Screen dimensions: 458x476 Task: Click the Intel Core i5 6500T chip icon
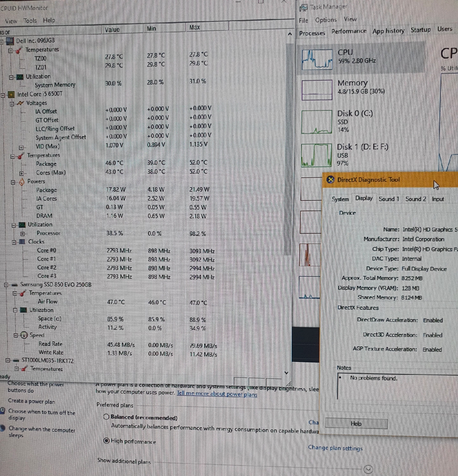coord(12,94)
